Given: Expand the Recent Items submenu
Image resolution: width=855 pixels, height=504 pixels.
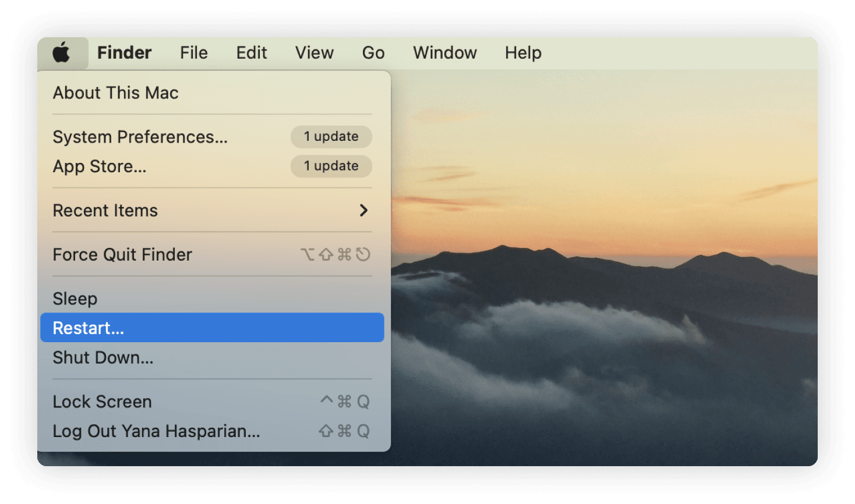Looking at the screenshot, I should click(105, 211).
